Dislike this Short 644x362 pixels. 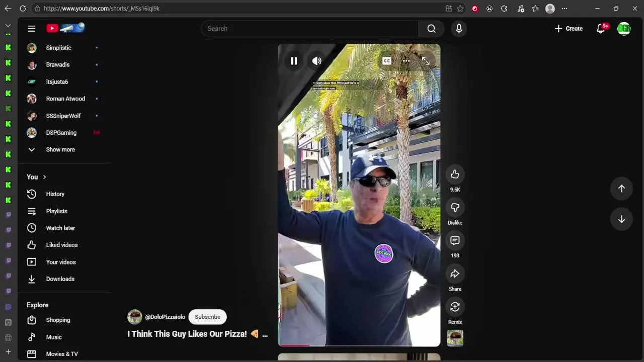click(455, 208)
